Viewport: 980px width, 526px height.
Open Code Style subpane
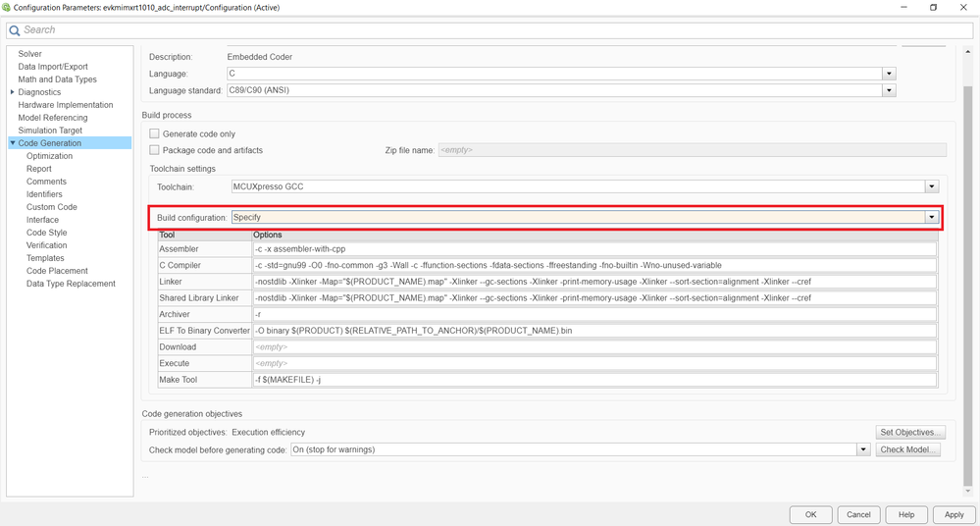47,233
